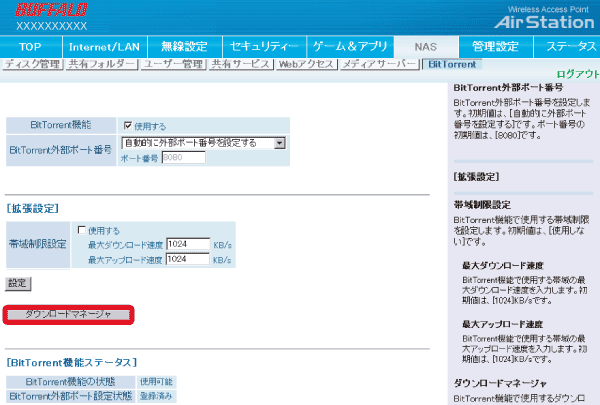Select the ディスク管理 sub-tab
Image resolution: width=600 pixels, height=405 pixels.
point(31,64)
